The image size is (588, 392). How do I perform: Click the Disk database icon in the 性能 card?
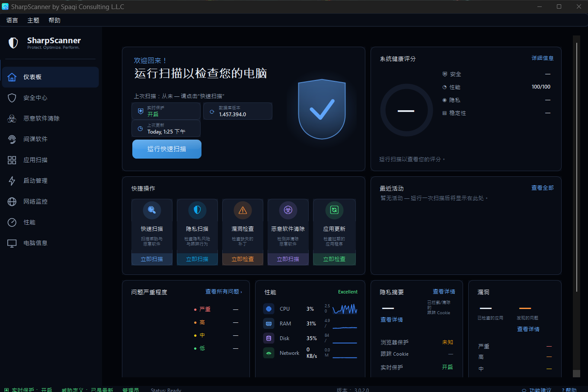(268, 338)
